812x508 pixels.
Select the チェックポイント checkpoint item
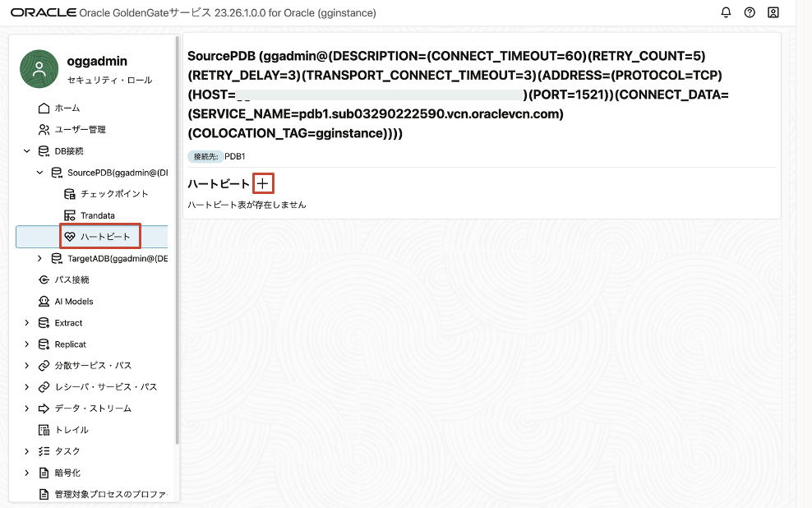(113, 194)
